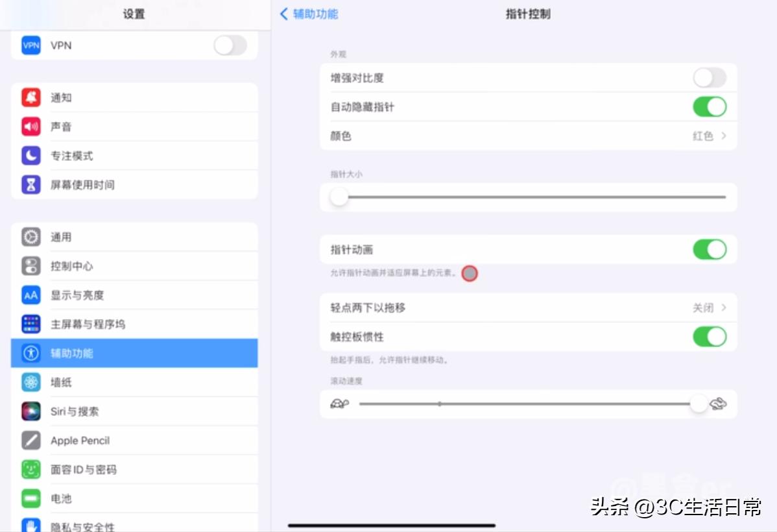Turn off the 指针动画 switch
Image resolution: width=777 pixels, height=532 pixels.
(710, 249)
